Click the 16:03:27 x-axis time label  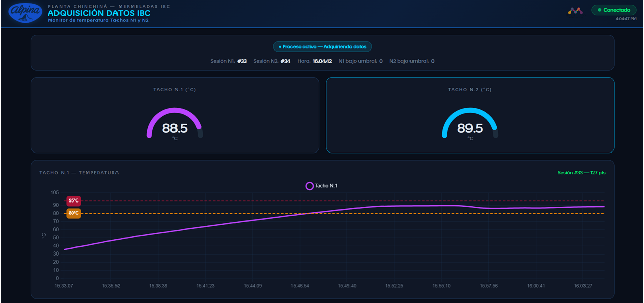pyautogui.click(x=582, y=286)
